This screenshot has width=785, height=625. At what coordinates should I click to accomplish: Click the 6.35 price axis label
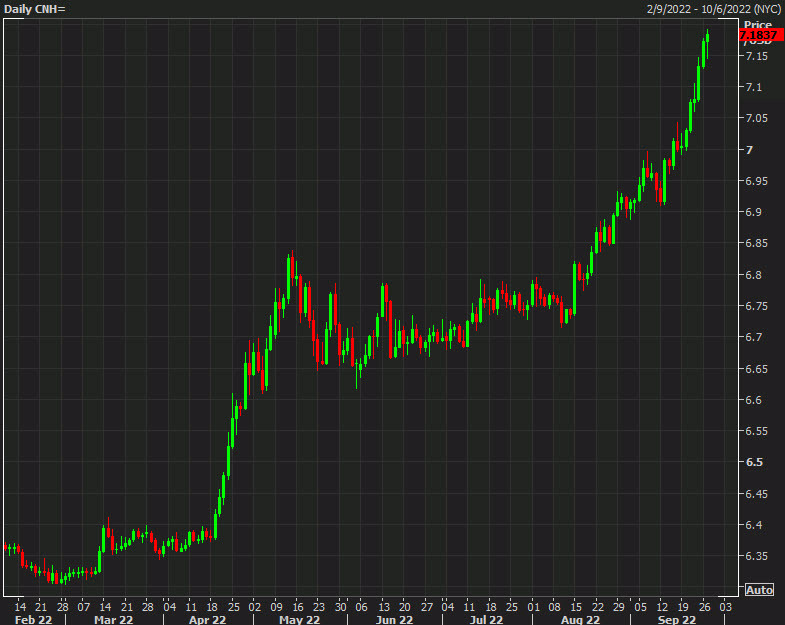click(x=756, y=556)
